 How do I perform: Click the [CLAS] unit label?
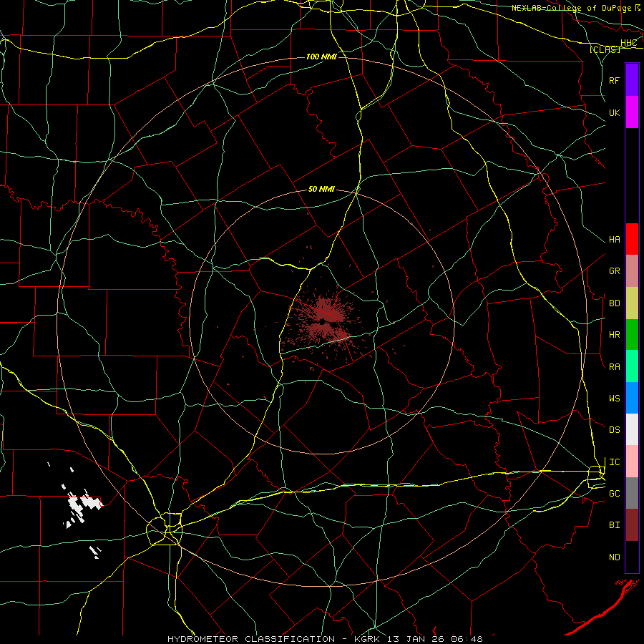point(605,49)
